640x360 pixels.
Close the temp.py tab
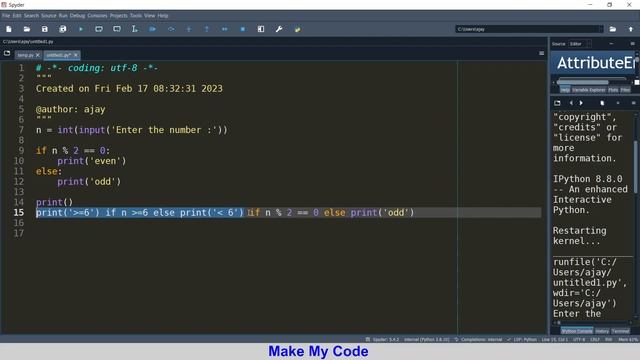coord(38,55)
